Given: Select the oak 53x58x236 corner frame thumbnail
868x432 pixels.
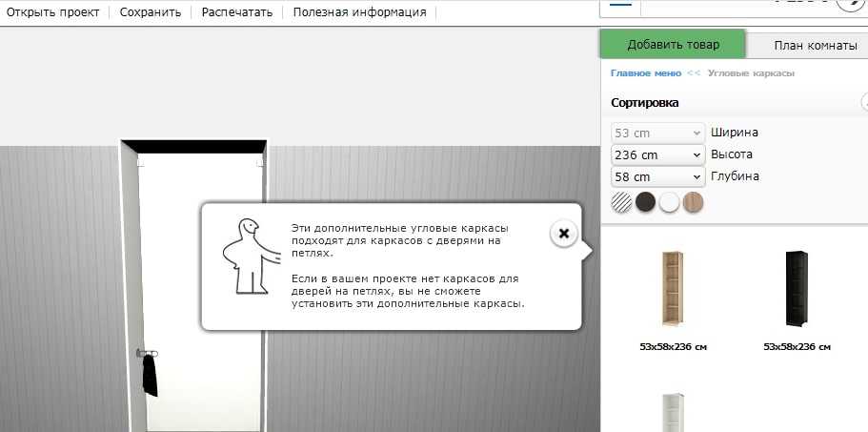Looking at the screenshot, I should 673,291.
